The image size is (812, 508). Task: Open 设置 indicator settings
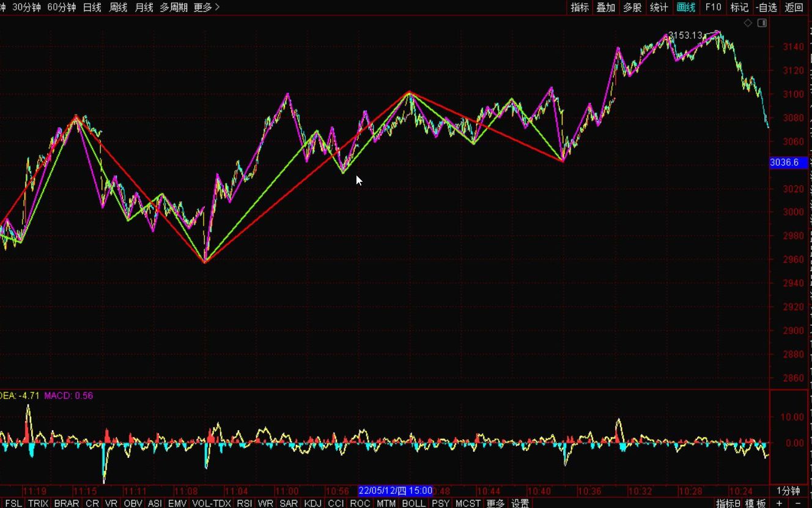520,503
